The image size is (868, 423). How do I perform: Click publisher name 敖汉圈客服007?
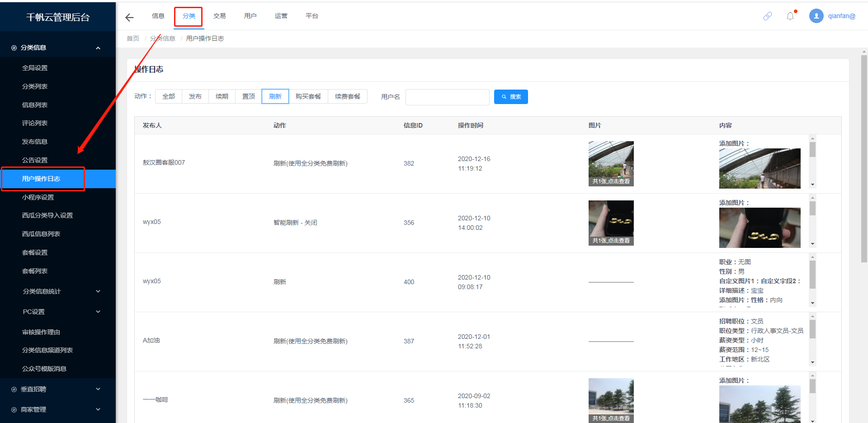coord(164,162)
